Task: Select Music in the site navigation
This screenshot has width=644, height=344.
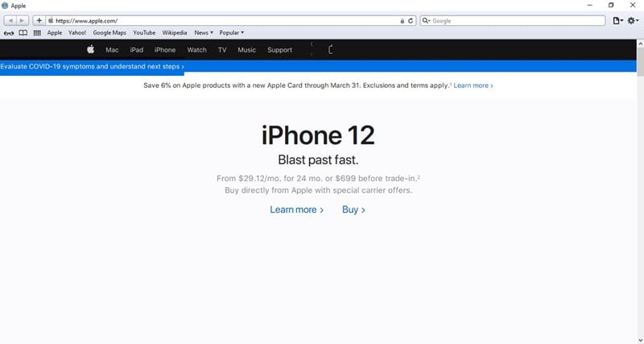Action: (x=247, y=50)
